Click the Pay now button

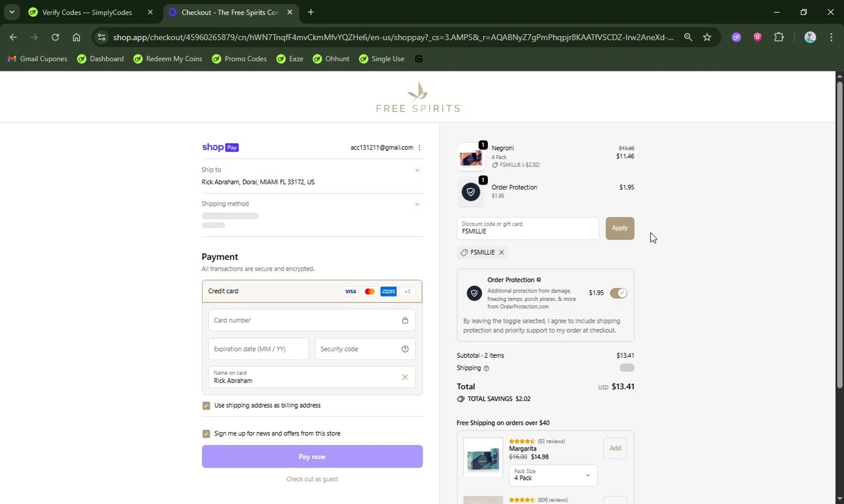[x=312, y=457]
